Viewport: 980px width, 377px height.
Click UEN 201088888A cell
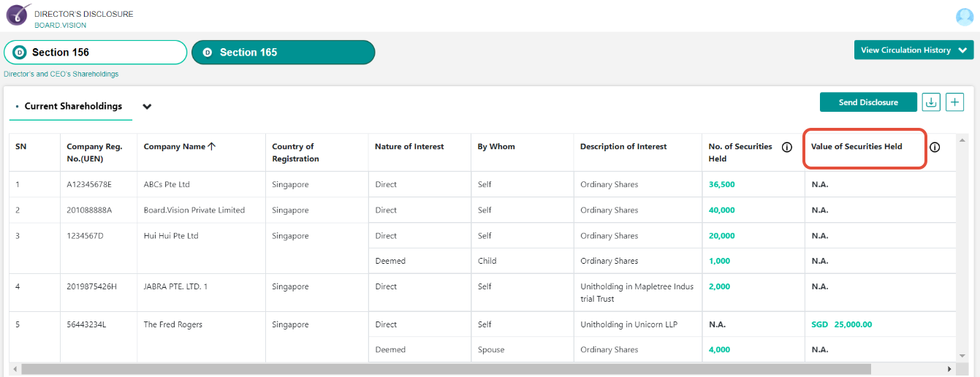point(99,210)
